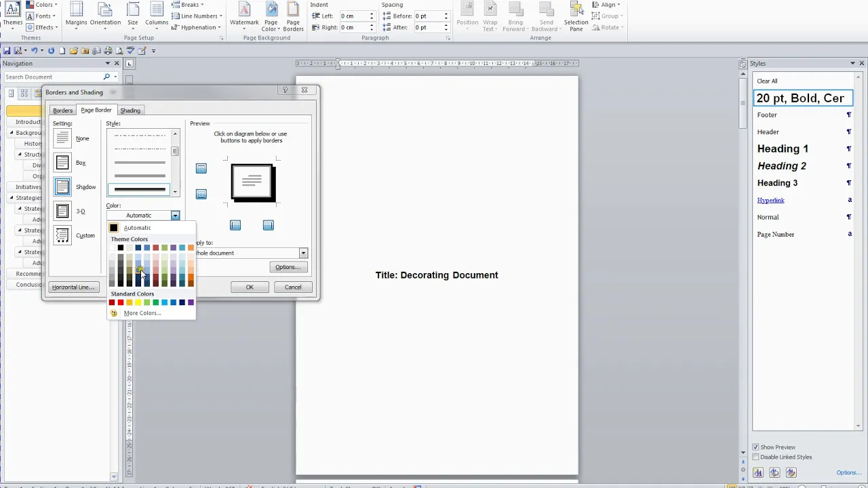Screen dimensions: 868x488
Task: Open the theme Fonts dropdown
Action: 42,16
